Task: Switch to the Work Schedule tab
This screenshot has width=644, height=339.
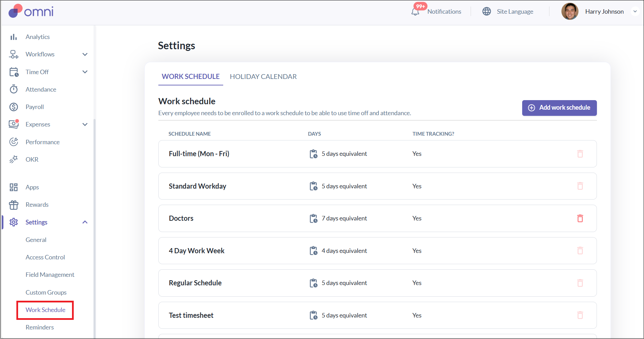Action: 191,77
